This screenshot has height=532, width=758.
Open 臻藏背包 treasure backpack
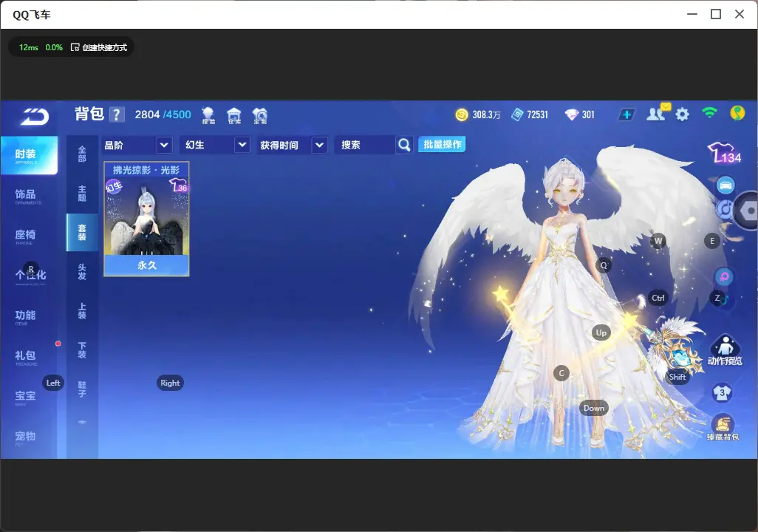click(x=723, y=428)
